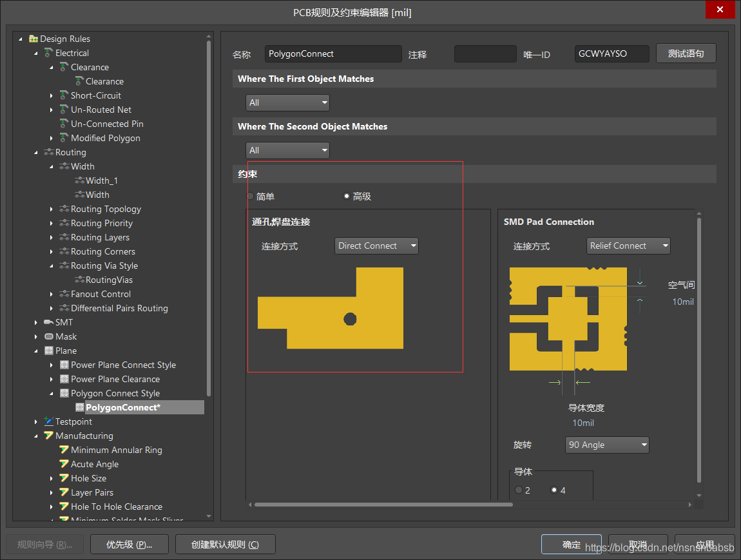Image resolution: width=741 pixels, height=560 pixels.
Task: Click the Acute Angle rule icon
Action: click(64, 463)
